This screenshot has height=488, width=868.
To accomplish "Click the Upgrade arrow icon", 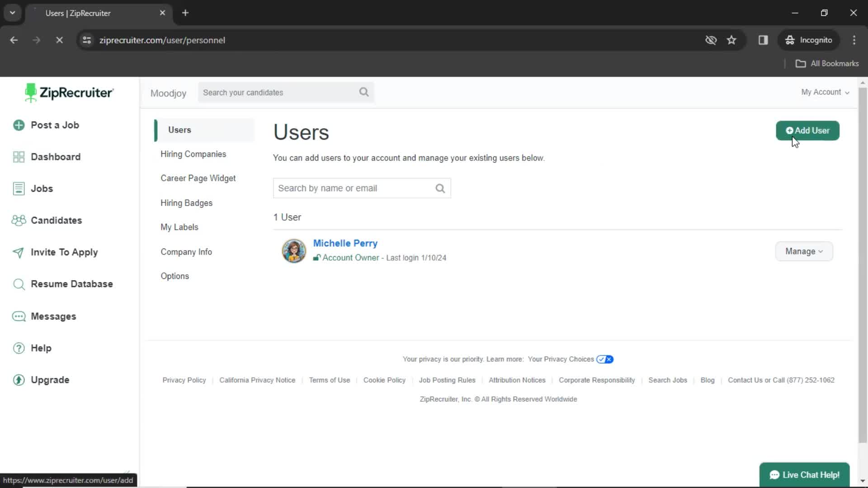I will tap(19, 380).
